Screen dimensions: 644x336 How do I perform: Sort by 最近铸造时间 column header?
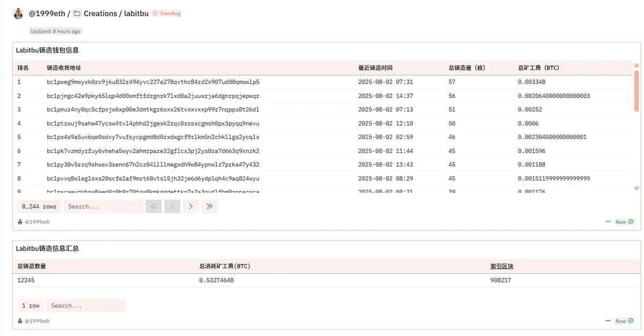(x=375, y=68)
